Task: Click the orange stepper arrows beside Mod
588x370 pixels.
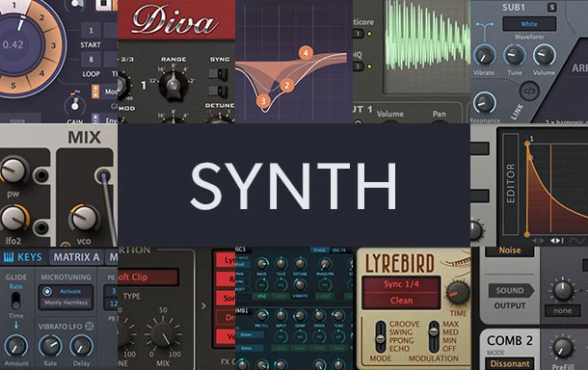Action: coord(95,92)
